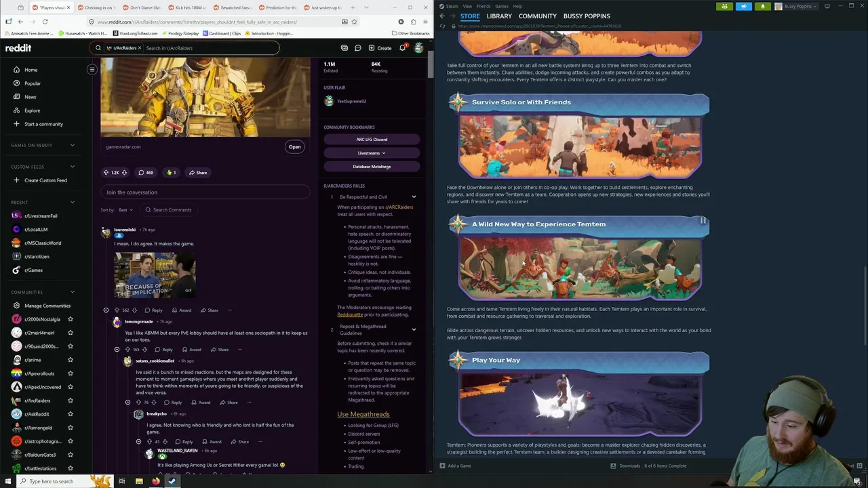Upvote the ArcRaiders post
Viewport: 868px width, 488px height.
tap(106, 173)
